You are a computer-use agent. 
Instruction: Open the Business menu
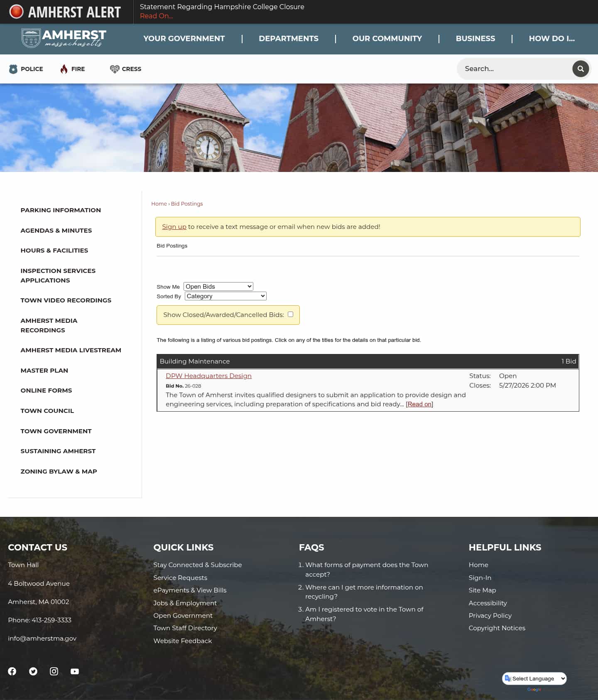pos(475,39)
